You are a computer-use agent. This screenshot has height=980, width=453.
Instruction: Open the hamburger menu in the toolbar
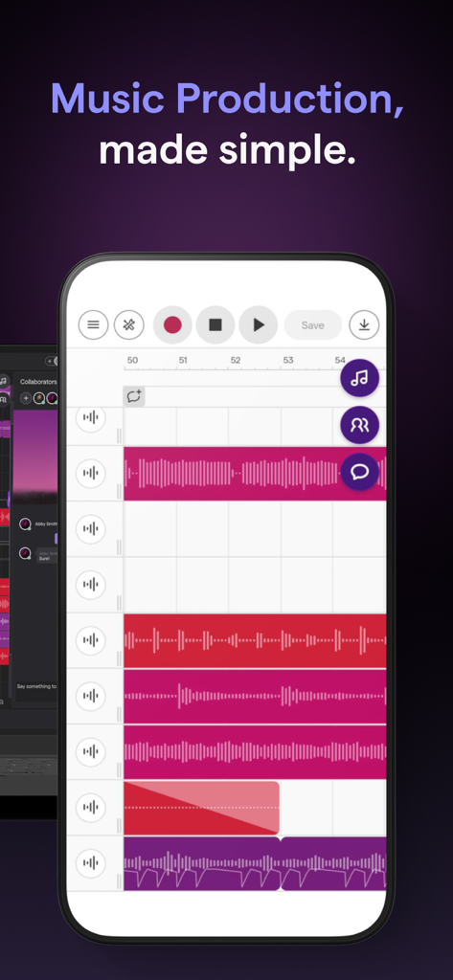click(93, 325)
